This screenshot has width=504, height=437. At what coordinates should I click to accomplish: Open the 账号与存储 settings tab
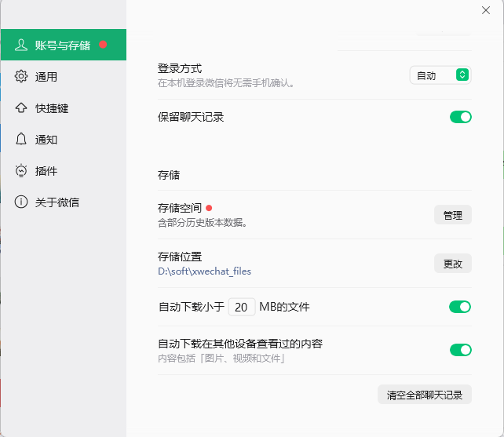tap(64, 45)
